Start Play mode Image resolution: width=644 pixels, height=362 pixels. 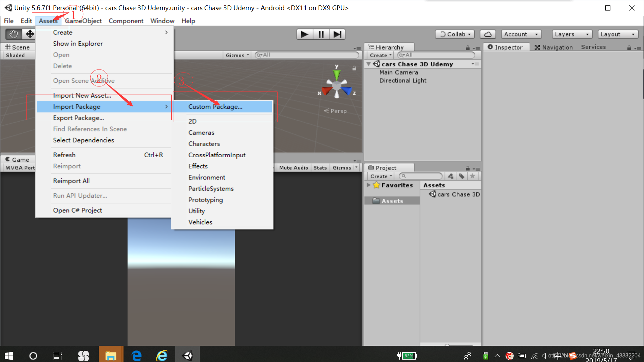pyautogui.click(x=304, y=34)
